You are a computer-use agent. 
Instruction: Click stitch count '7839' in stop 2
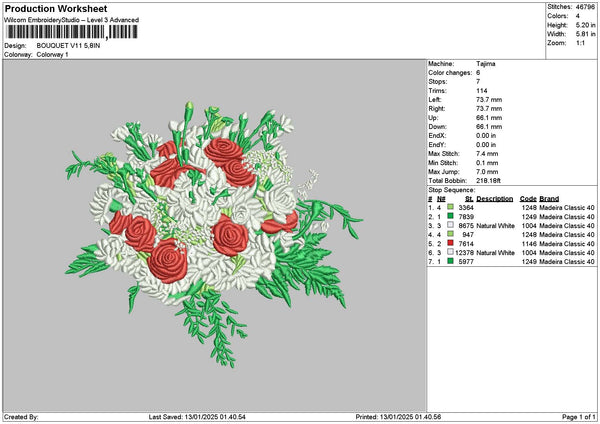pyautogui.click(x=466, y=217)
